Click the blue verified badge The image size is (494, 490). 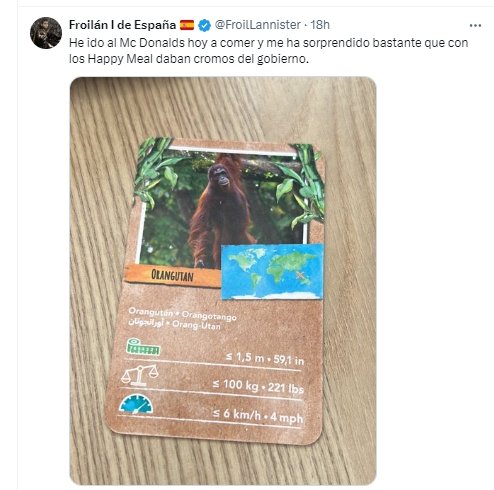point(204,25)
